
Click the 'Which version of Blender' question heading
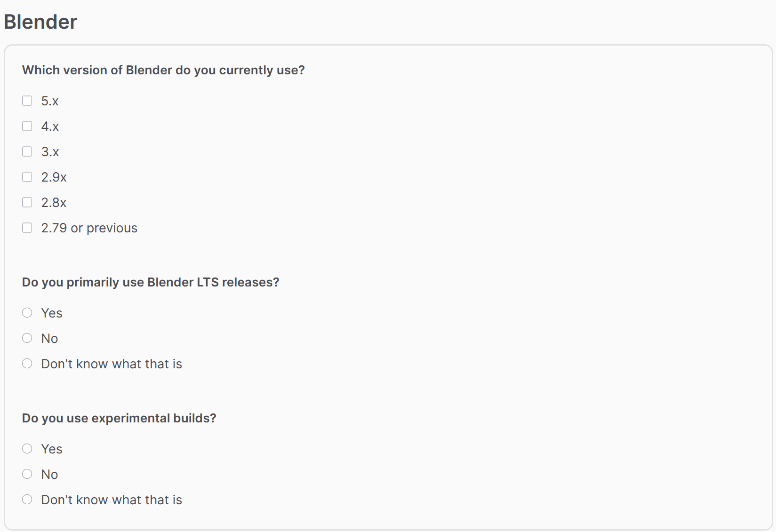coord(163,70)
